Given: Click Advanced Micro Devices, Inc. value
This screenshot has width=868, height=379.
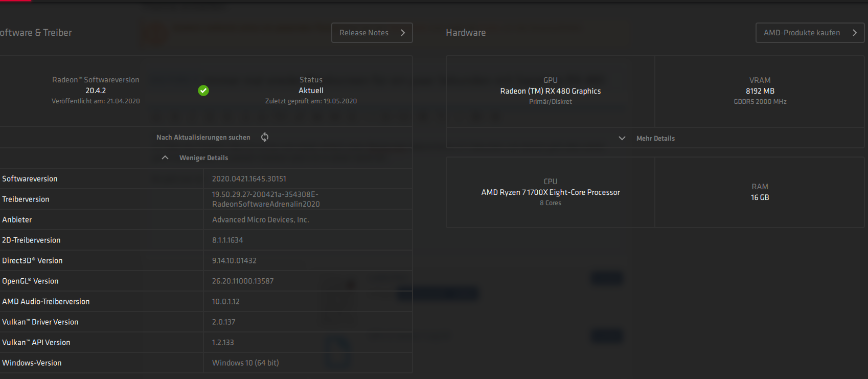Looking at the screenshot, I should coord(261,220).
